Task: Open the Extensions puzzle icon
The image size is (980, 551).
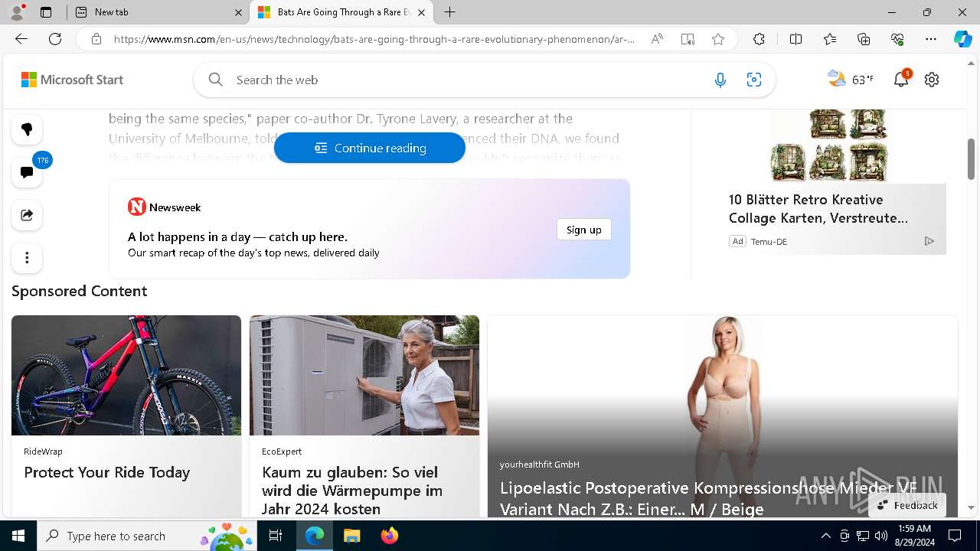Action: 759,39
